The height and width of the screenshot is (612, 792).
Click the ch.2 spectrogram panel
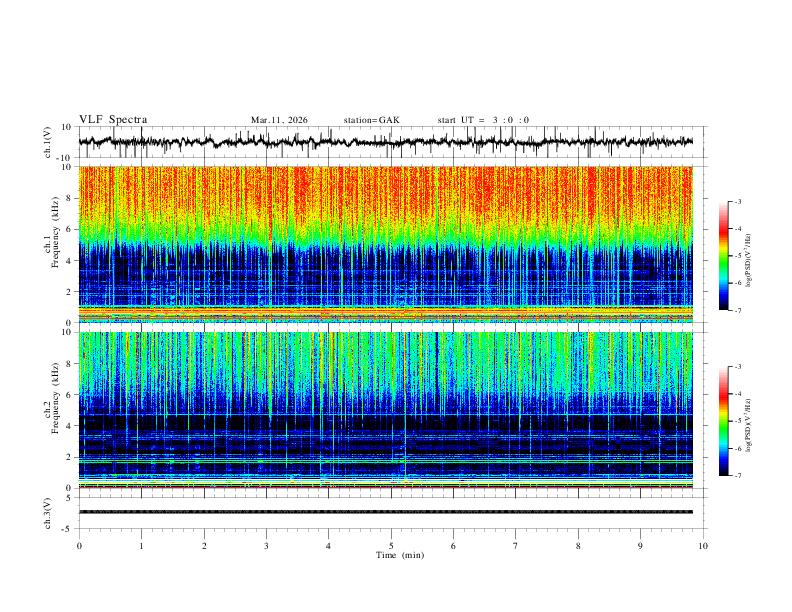pos(386,410)
